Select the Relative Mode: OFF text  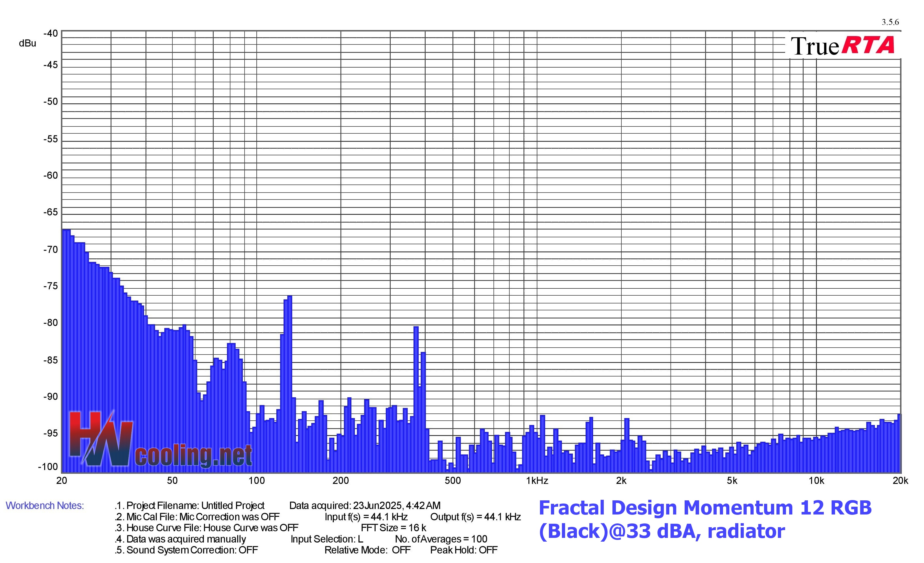368,550
